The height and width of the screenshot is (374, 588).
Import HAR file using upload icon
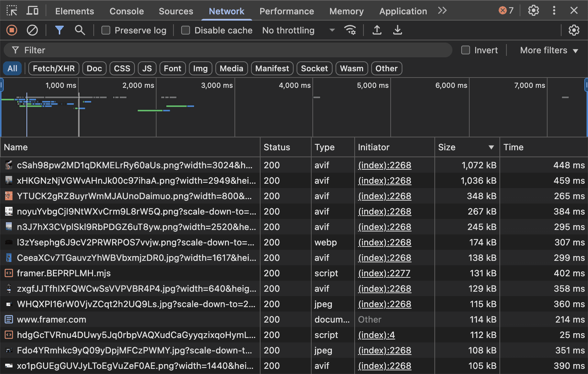click(377, 30)
